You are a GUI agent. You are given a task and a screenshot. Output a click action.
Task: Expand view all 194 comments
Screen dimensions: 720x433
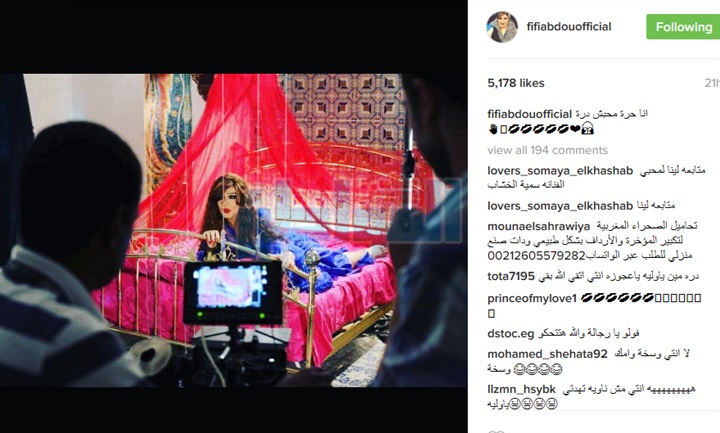coord(547,150)
